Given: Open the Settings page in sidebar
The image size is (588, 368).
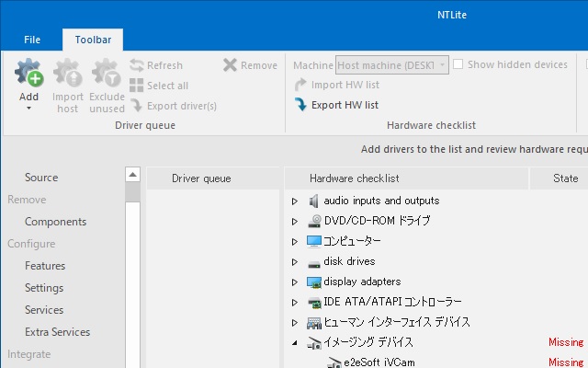Looking at the screenshot, I should 44,288.
